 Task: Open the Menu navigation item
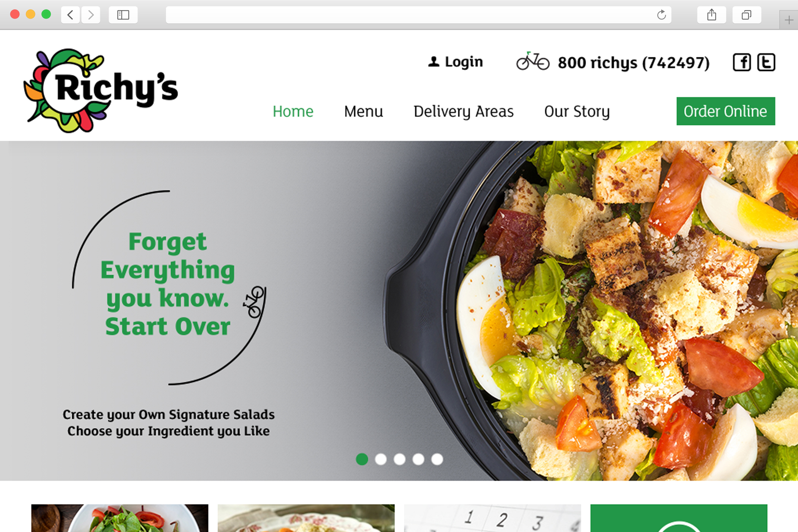coord(364,111)
